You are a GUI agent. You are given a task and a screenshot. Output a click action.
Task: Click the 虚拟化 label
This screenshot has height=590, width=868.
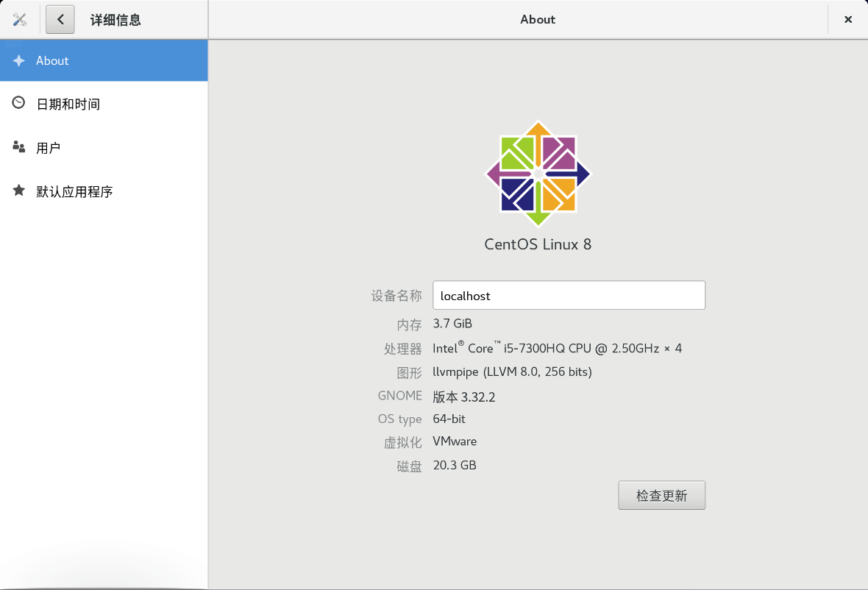402,443
